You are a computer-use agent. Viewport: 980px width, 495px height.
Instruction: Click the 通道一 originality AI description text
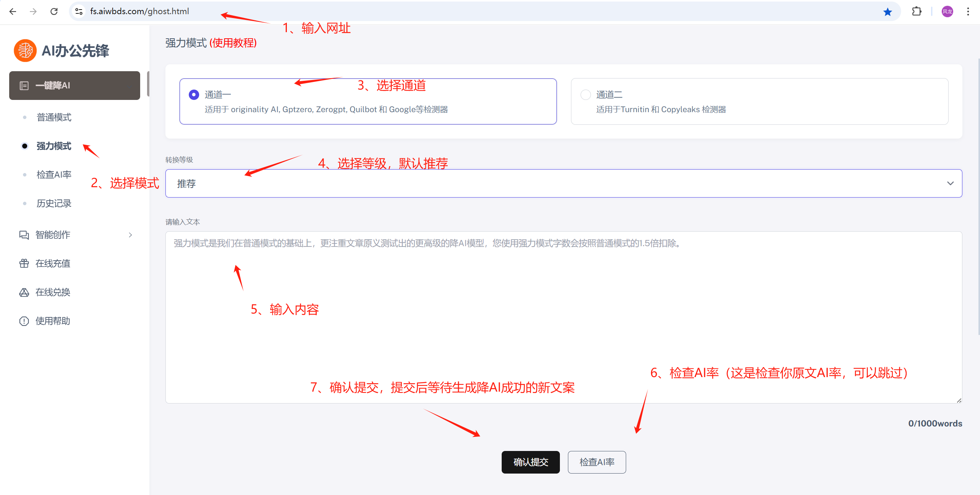click(x=326, y=109)
